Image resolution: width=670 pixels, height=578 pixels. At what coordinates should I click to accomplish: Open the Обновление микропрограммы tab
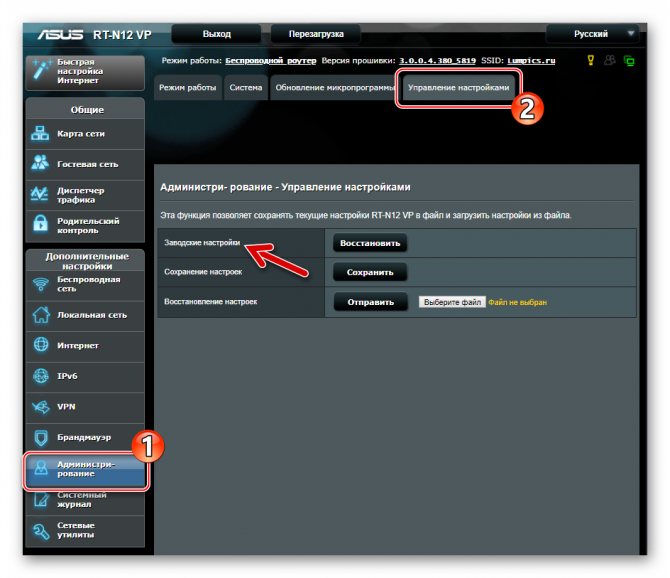334,88
